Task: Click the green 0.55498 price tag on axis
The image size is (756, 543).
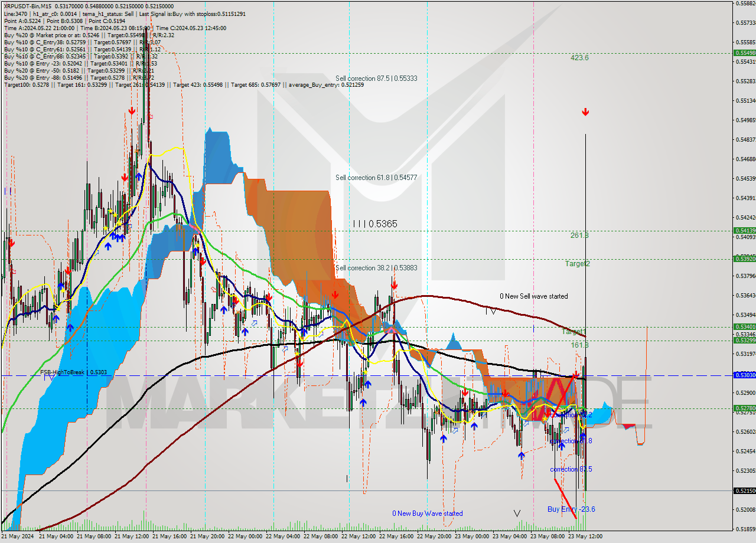Action: 744,53
